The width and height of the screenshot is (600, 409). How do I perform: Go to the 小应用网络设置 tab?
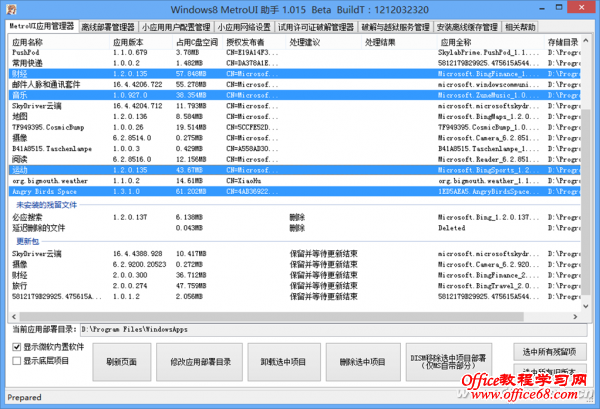click(244, 27)
